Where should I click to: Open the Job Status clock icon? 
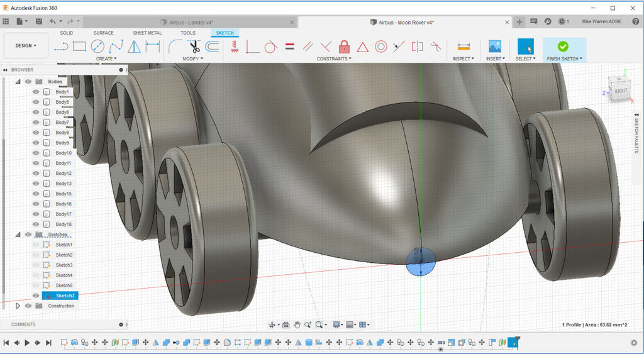coord(562,21)
